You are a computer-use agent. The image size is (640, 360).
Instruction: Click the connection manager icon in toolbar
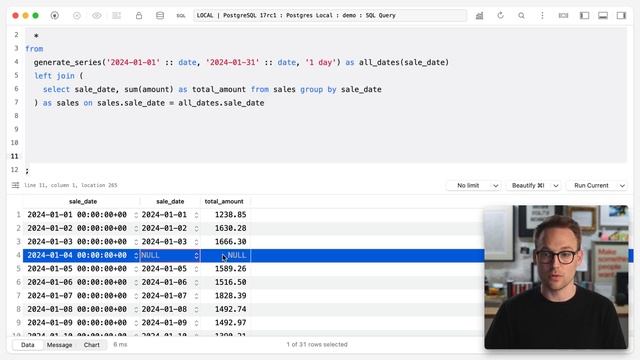click(54, 16)
